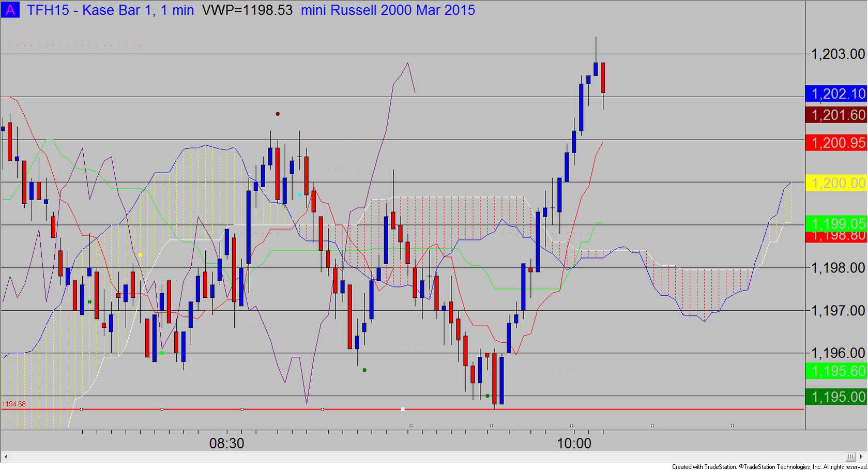868x470 pixels.
Task: Click the scrollbar track left of the thumb
Action: click(428, 457)
